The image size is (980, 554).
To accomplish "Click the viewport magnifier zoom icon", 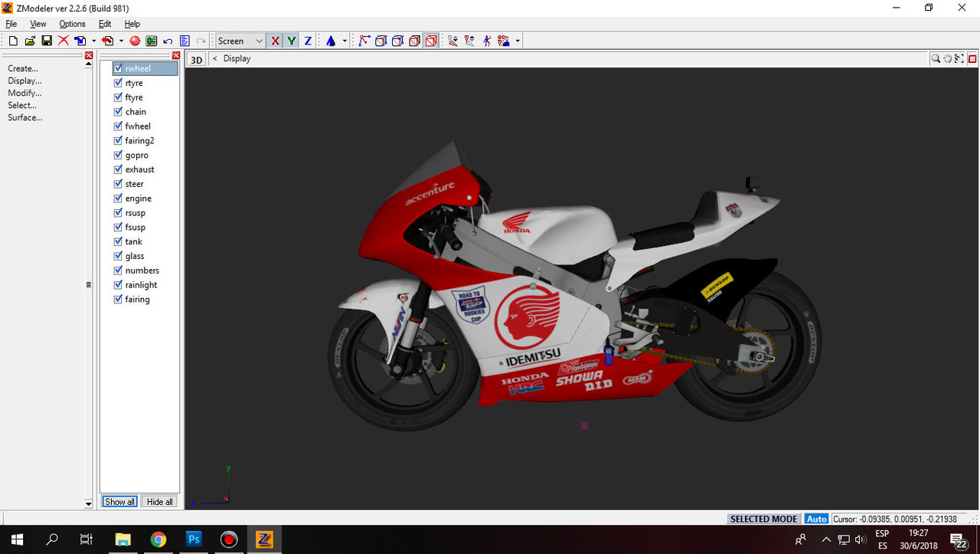I will [936, 58].
